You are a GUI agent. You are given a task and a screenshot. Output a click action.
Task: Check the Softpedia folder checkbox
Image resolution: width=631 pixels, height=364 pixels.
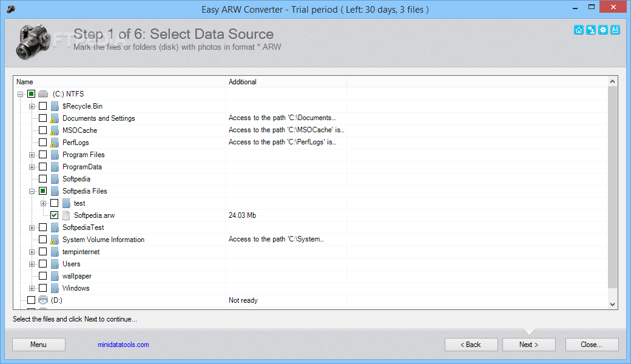(x=42, y=179)
